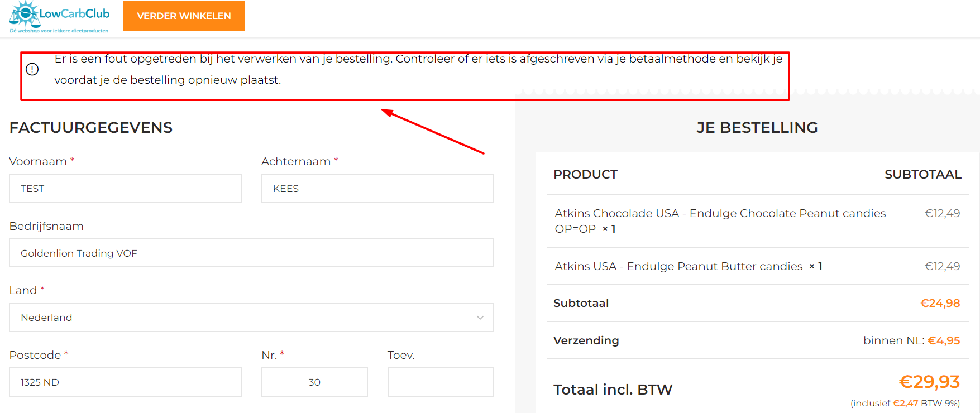Click the error notice exclamation icon

(x=32, y=69)
